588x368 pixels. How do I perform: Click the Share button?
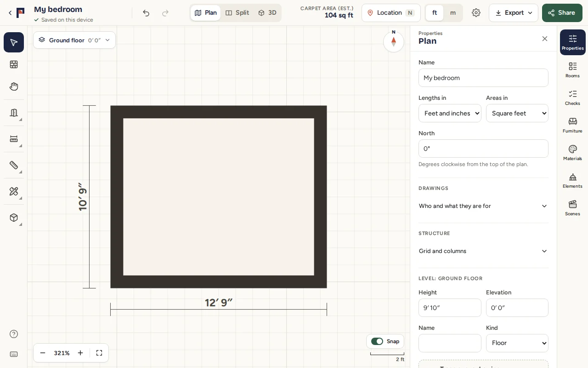coord(562,13)
